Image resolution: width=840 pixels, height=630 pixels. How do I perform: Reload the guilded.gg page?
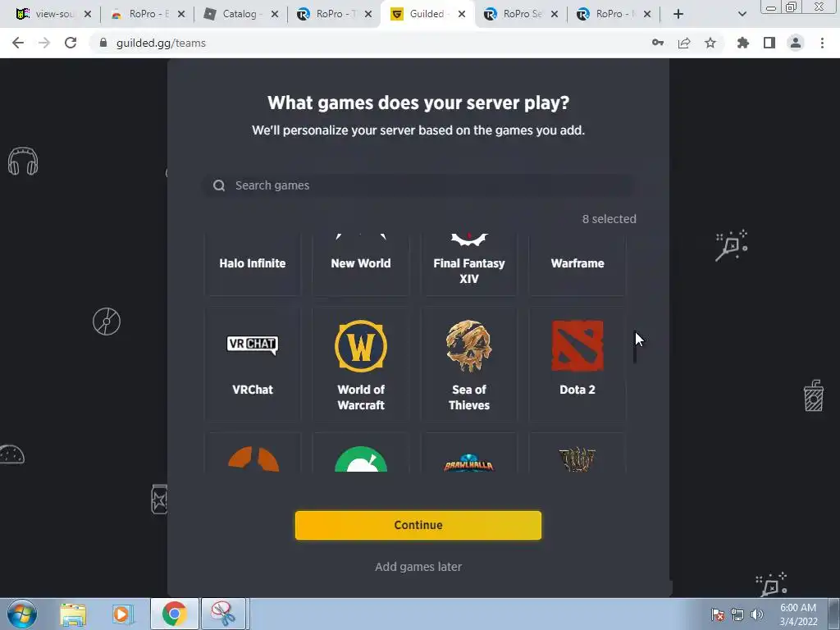[x=71, y=43]
